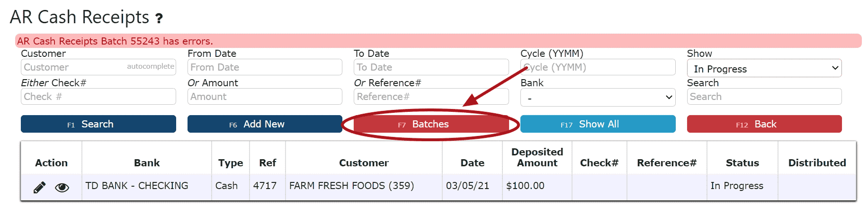This screenshot has width=868, height=208.
Task: Click the F17 Show All button
Action: [x=598, y=124]
